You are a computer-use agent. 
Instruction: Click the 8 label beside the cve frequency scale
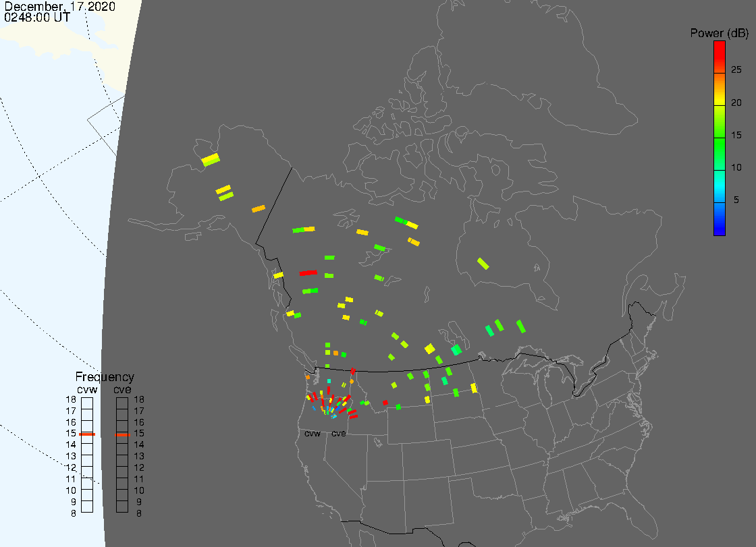[x=139, y=514]
